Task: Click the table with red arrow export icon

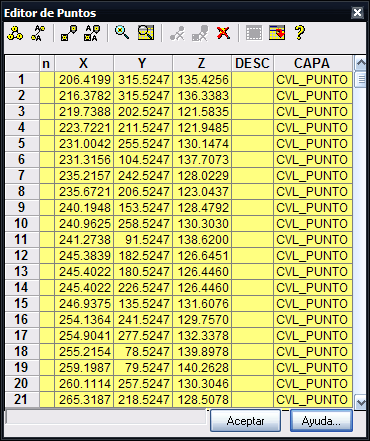Action: click(x=277, y=33)
